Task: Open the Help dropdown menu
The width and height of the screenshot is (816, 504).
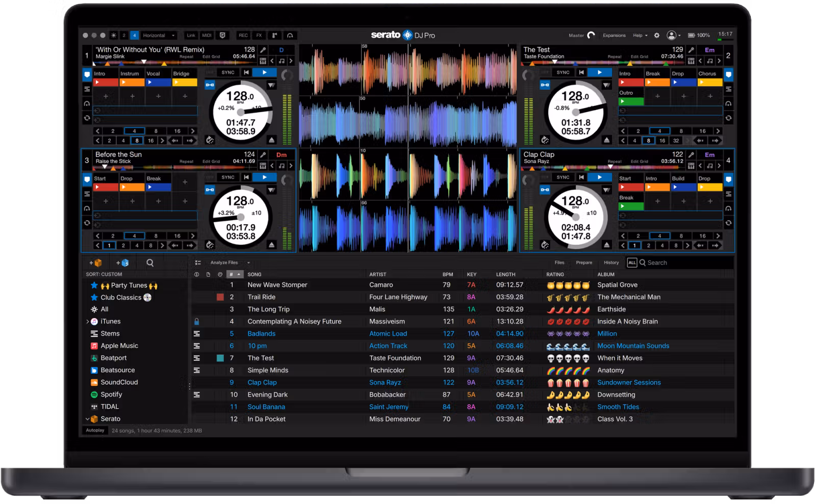Action: (640, 36)
